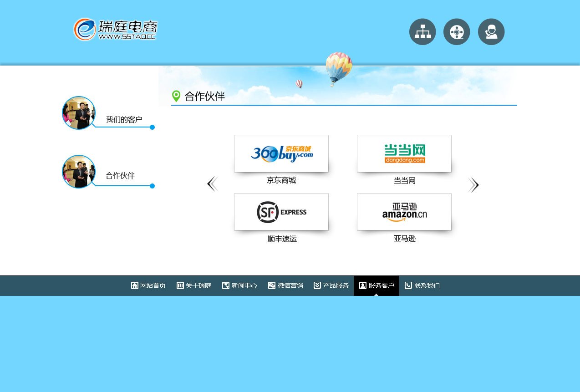Click the WeChat icon beside 微信营销
Viewport: 580px width, 392px height.
click(x=272, y=285)
